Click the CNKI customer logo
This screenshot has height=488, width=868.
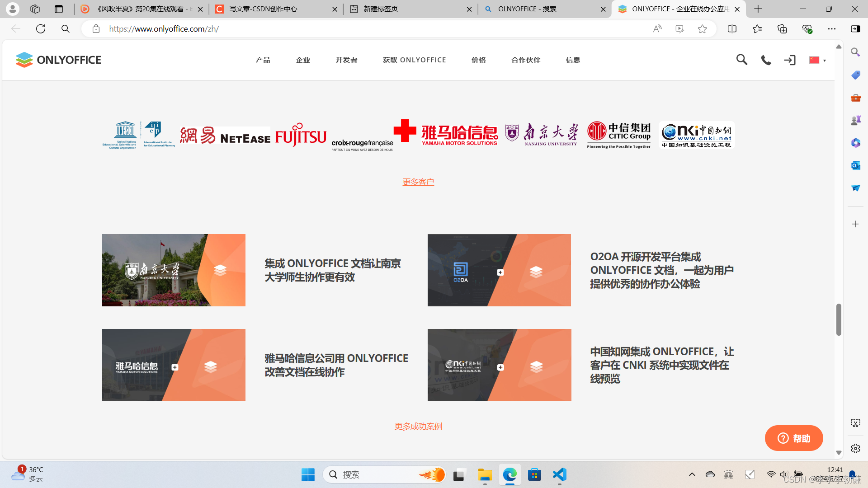point(697,135)
